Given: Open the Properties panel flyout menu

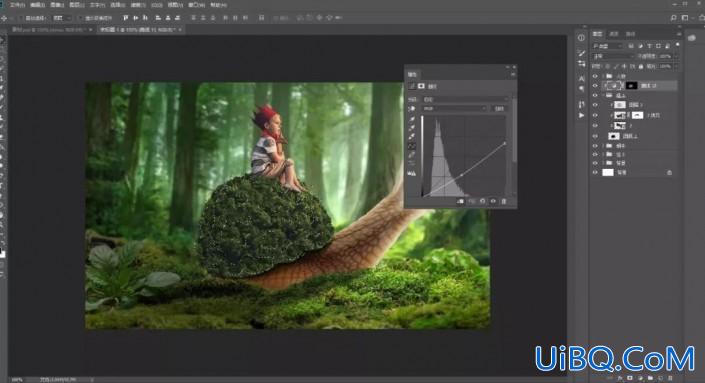Looking at the screenshot, I should coord(513,74).
